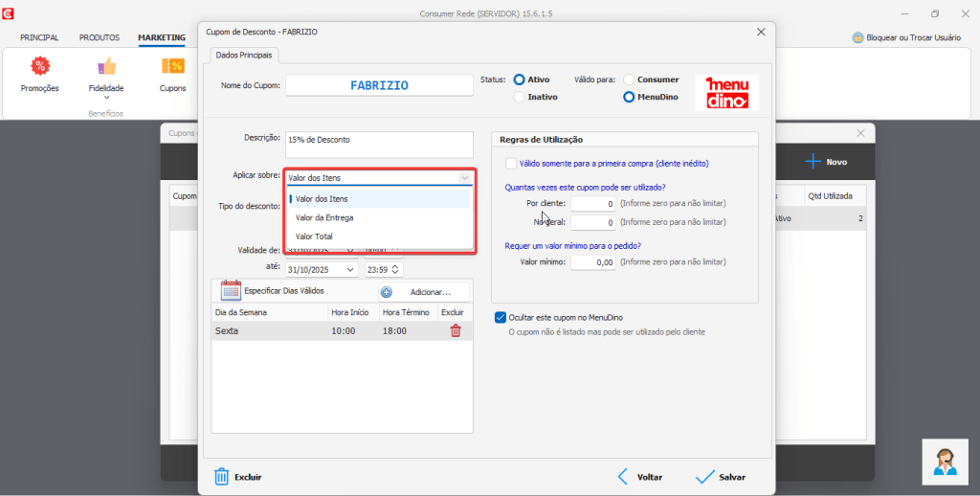
Task: Select Valor da Entrega from dropdown list
Action: 324,217
